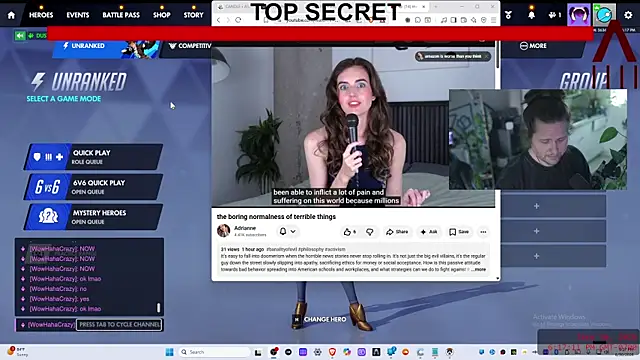Open the weather widget on taskbar
640x360 pixels.
pyautogui.click(x=18, y=352)
